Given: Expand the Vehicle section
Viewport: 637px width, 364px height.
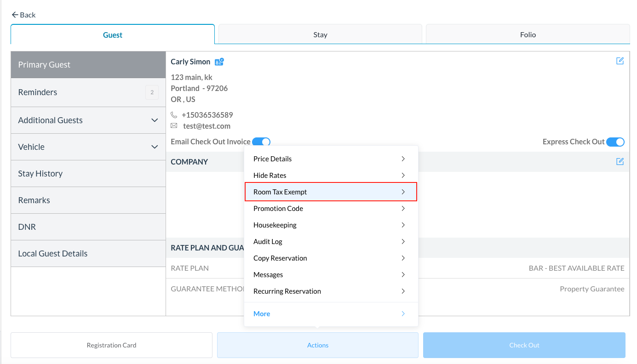Looking at the screenshot, I should pos(155,147).
